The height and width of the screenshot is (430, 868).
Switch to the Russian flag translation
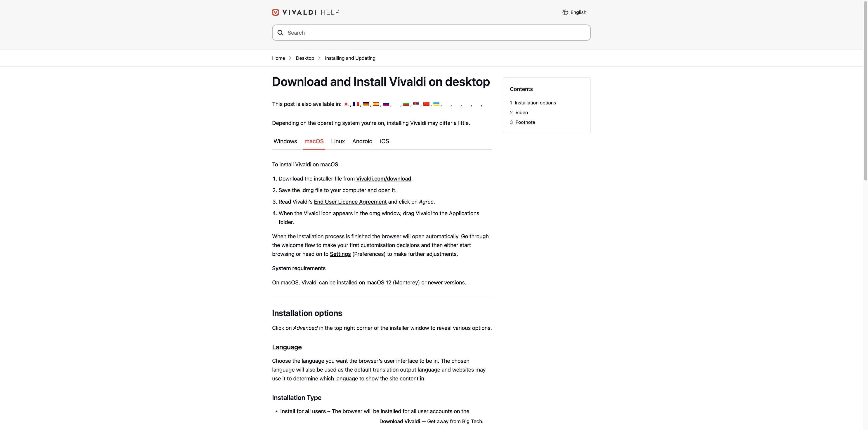[386, 104]
